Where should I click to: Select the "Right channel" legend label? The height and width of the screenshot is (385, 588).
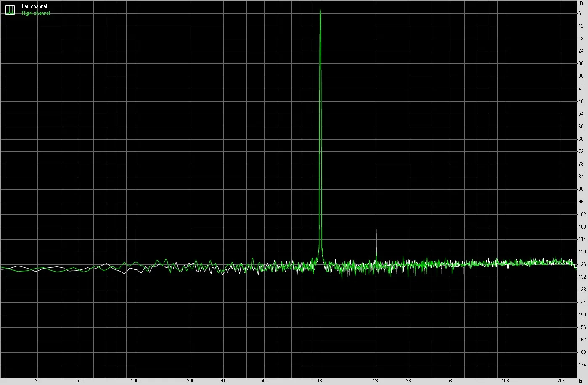36,13
